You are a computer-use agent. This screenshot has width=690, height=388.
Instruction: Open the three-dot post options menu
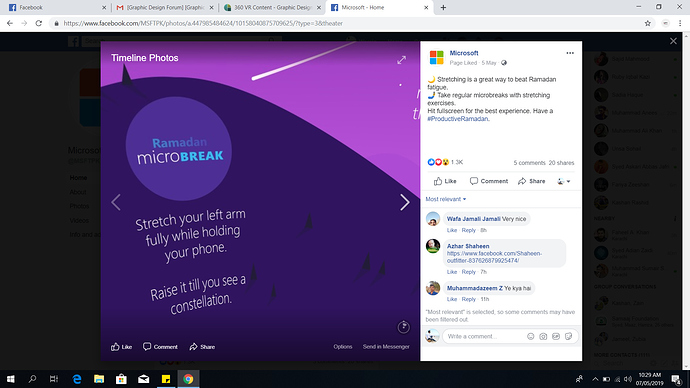[x=570, y=53]
